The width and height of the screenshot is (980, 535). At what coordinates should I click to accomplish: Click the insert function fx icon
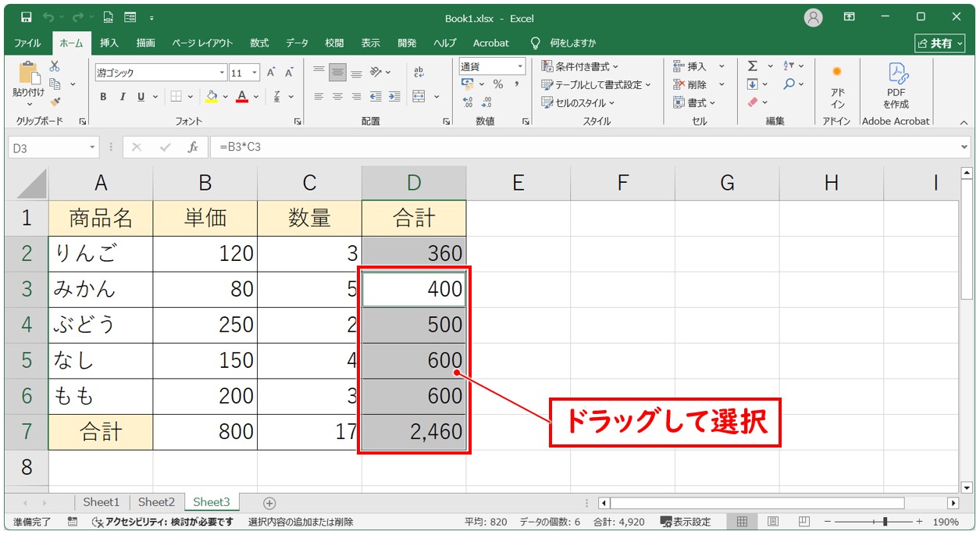point(192,147)
